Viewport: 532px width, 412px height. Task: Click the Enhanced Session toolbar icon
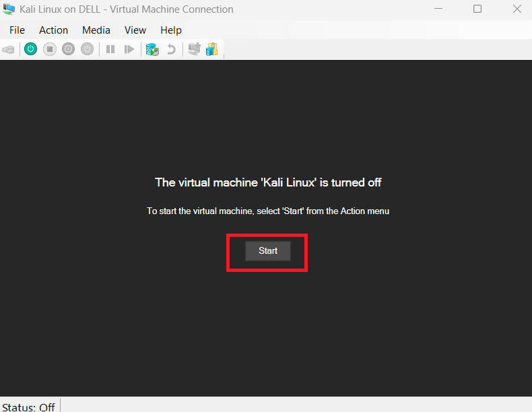[195, 49]
